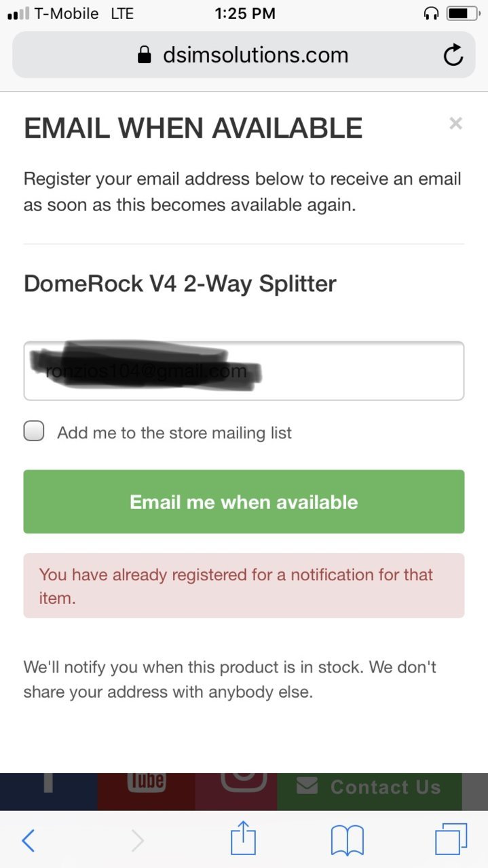Tap the envelope icon beside Contact Us
The width and height of the screenshot is (488, 868).
click(307, 786)
